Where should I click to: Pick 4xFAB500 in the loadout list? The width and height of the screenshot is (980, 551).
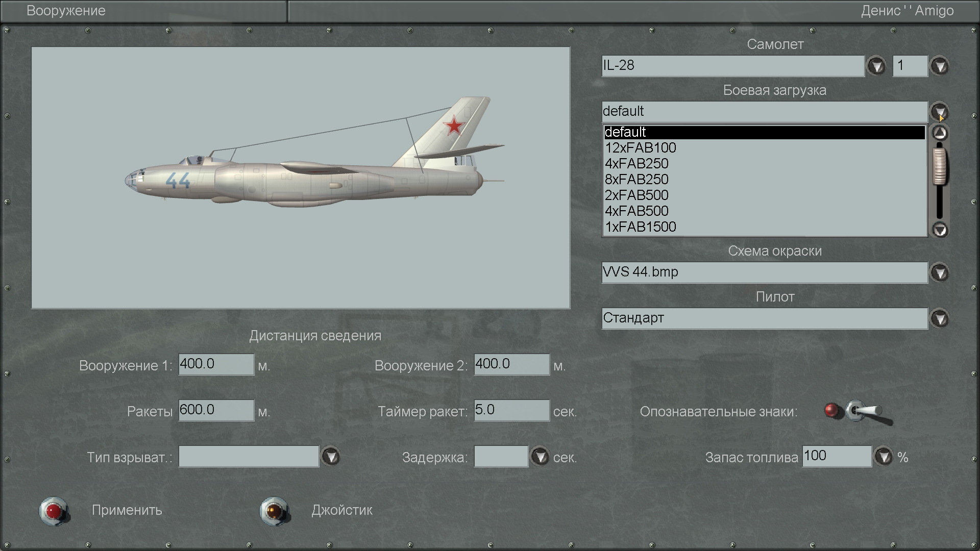point(636,211)
